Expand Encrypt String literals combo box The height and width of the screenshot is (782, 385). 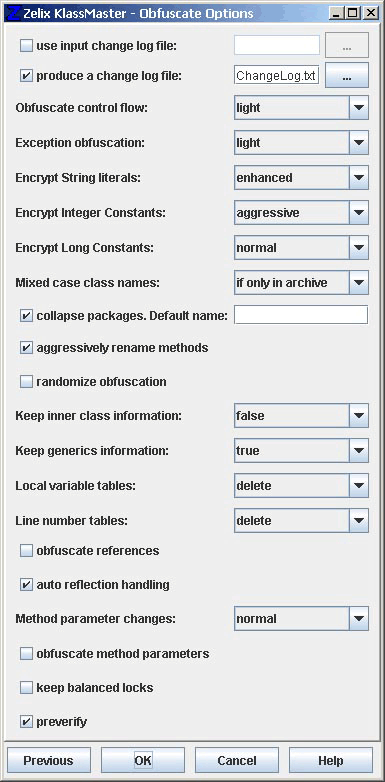pyautogui.click(x=301, y=178)
